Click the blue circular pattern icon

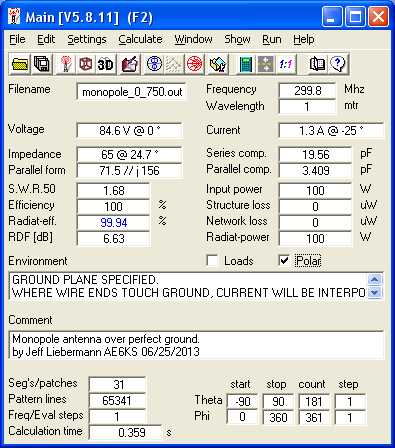pyautogui.click(x=154, y=63)
